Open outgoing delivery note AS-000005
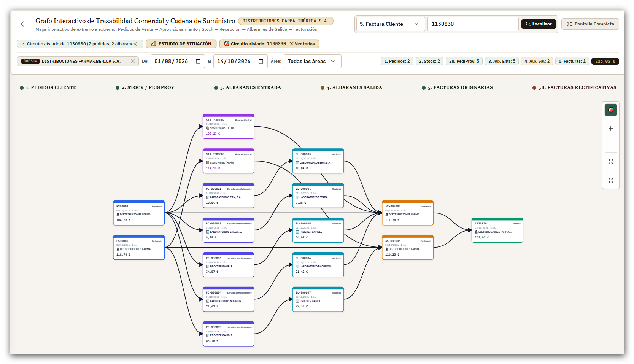Screen dimensions: 634x364 tap(408, 213)
